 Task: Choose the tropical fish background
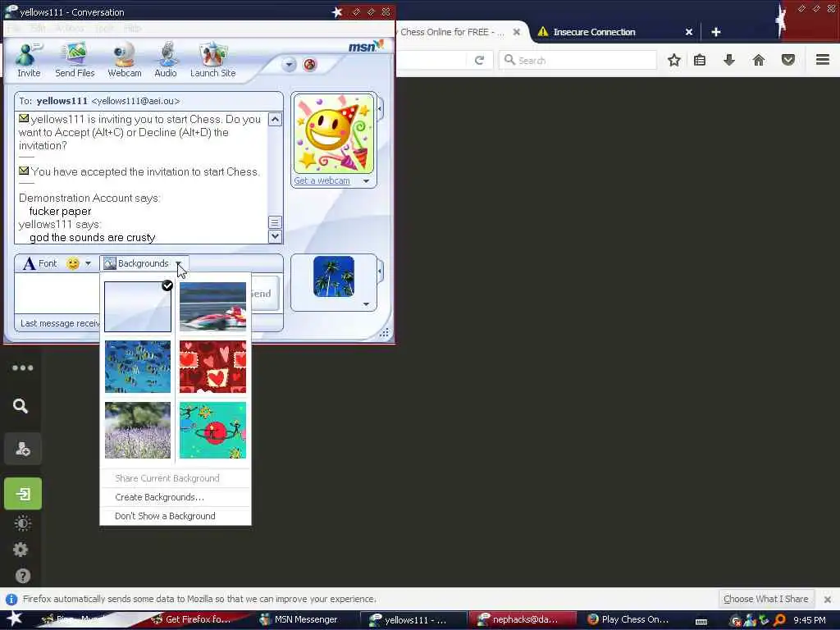pos(138,367)
